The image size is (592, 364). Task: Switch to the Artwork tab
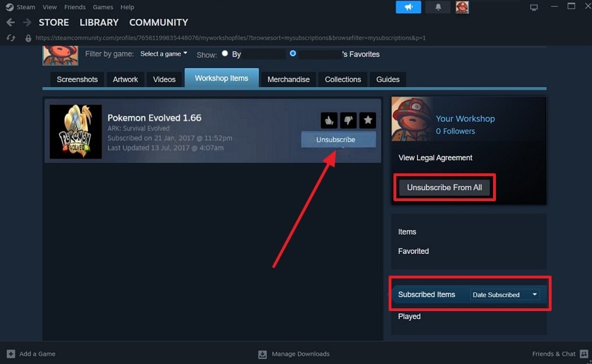click(125, 79)
